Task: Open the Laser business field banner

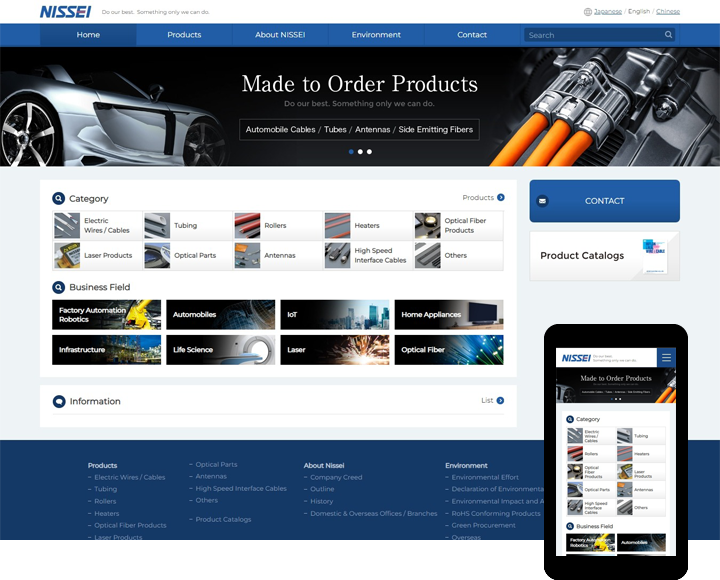Action: click(335, 350)
